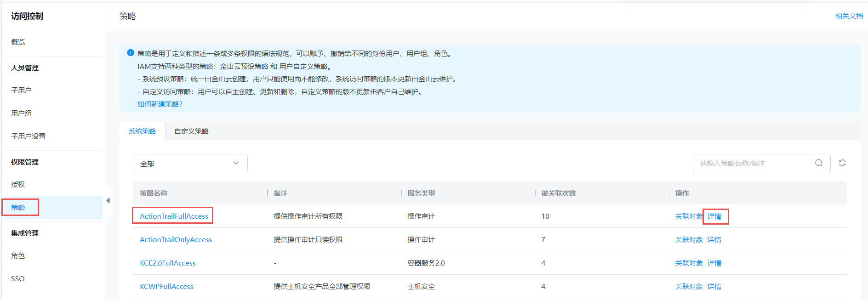This screenshot has height=300, width=868.
Task: Navigate to 授权 in sidebar
Action: click(x=18, y=185)
